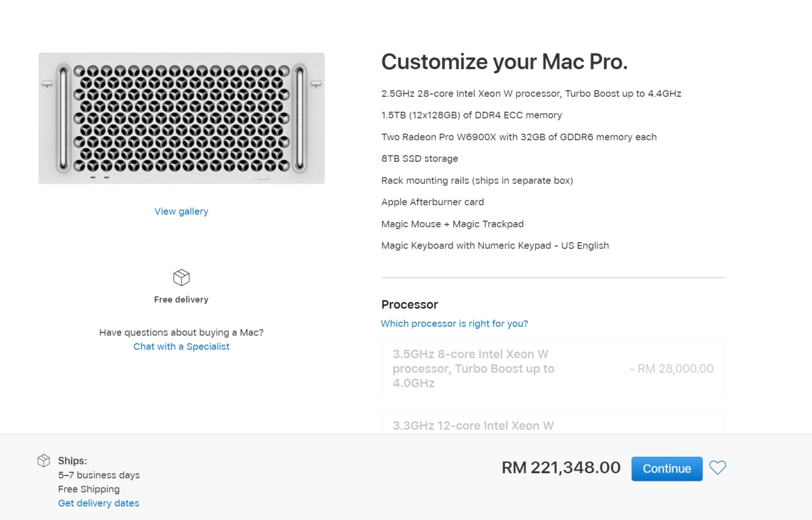Click the Apple Afterburner card summary line
The height and width of the screenshot is (520, 812).
click(432, 202)
